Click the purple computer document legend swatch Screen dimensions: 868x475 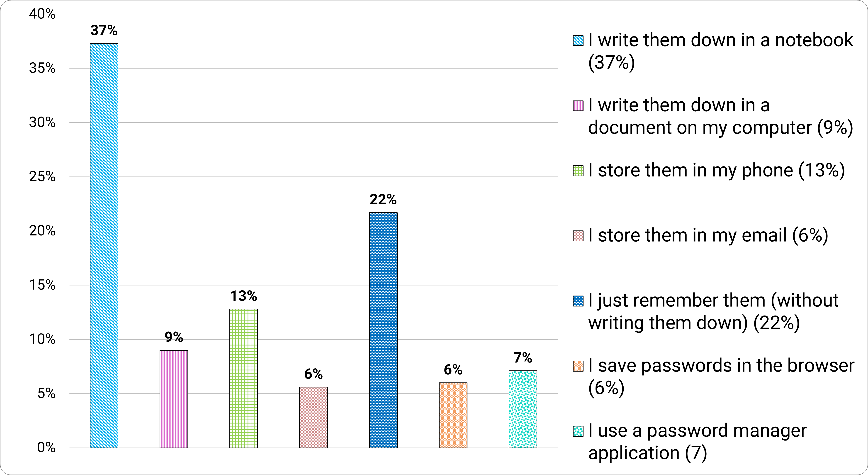point(578,106)
